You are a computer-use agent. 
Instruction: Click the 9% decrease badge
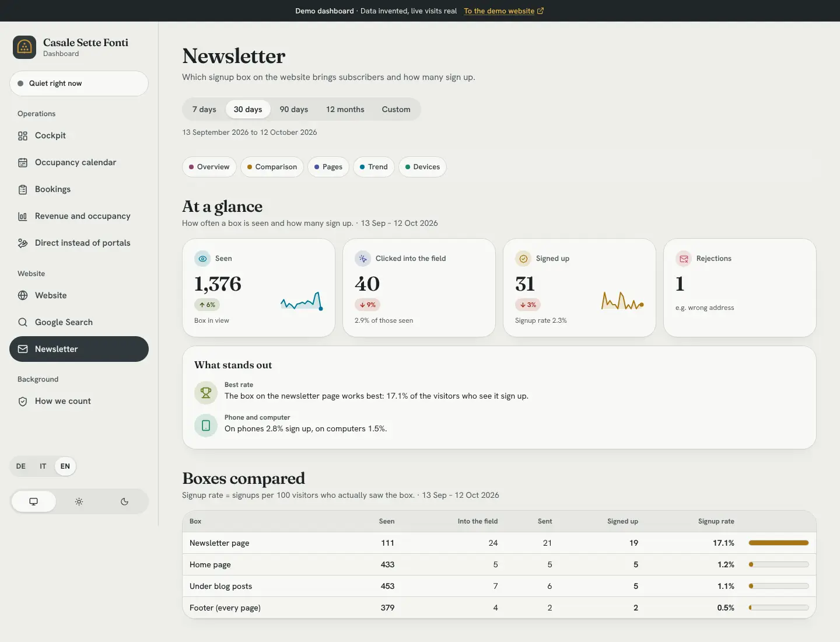click(x=367, y=305)
